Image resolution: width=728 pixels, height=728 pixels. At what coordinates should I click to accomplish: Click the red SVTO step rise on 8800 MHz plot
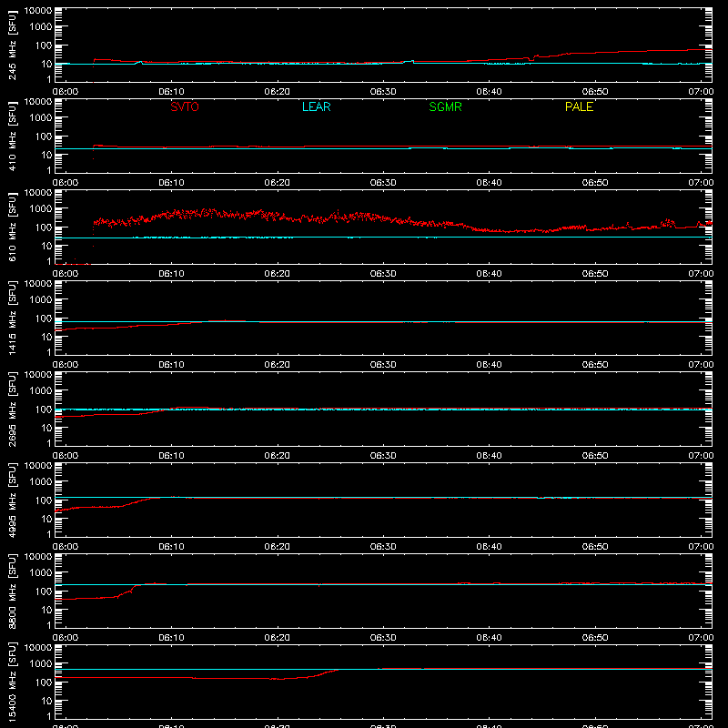(x=130, y=591)
